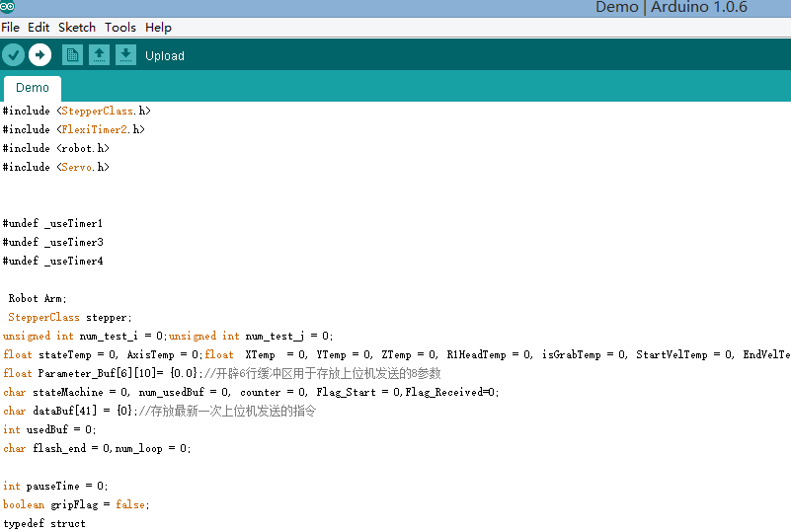Click the int pauseTime = 0; line
The height and width of the screenshot is (532, 791).
pos(55,487)
